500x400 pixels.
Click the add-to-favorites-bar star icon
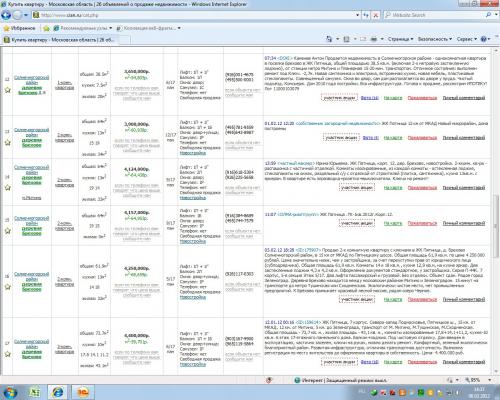pos(46,28)
